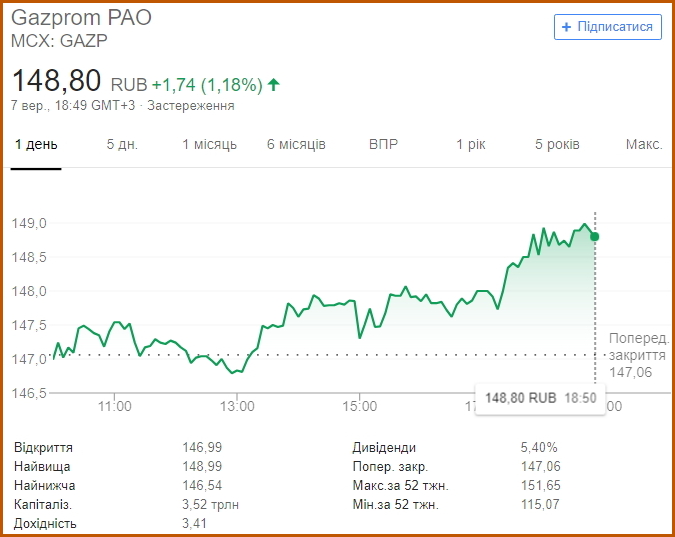Click the 11:00 time axis label
675x537 pixels.
click(x=115, y=406)
